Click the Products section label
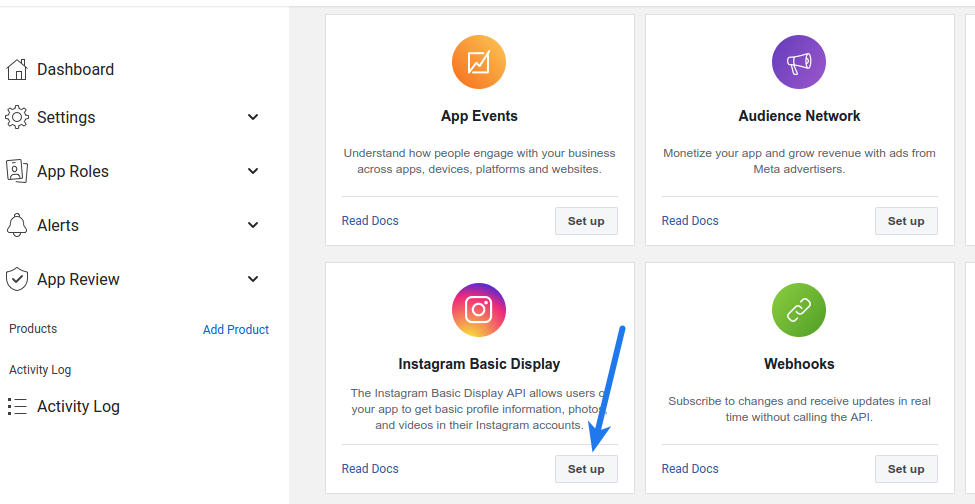This screenshot has height=504, width=975. pos(33,329)
